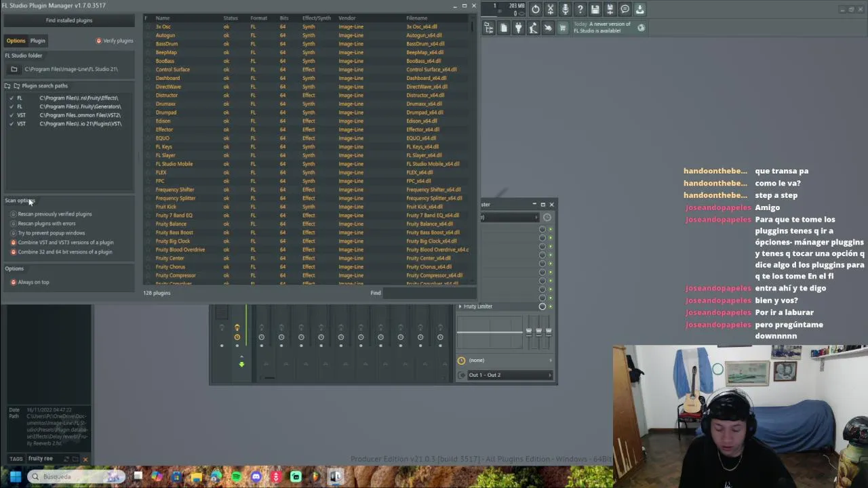Click the Find input field in Plugin Manager
The width and height of the screenshot is (868, 488).
pos(429,293)
